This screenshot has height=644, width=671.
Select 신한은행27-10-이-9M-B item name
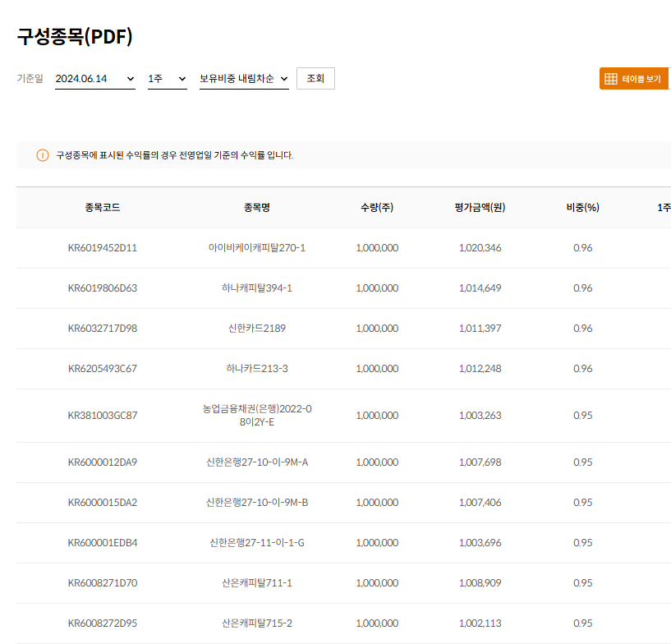257,503
